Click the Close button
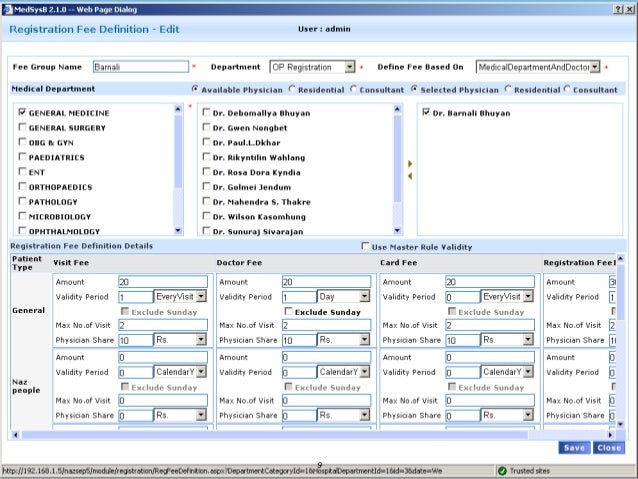638x479 pixels. coord(609,448)
